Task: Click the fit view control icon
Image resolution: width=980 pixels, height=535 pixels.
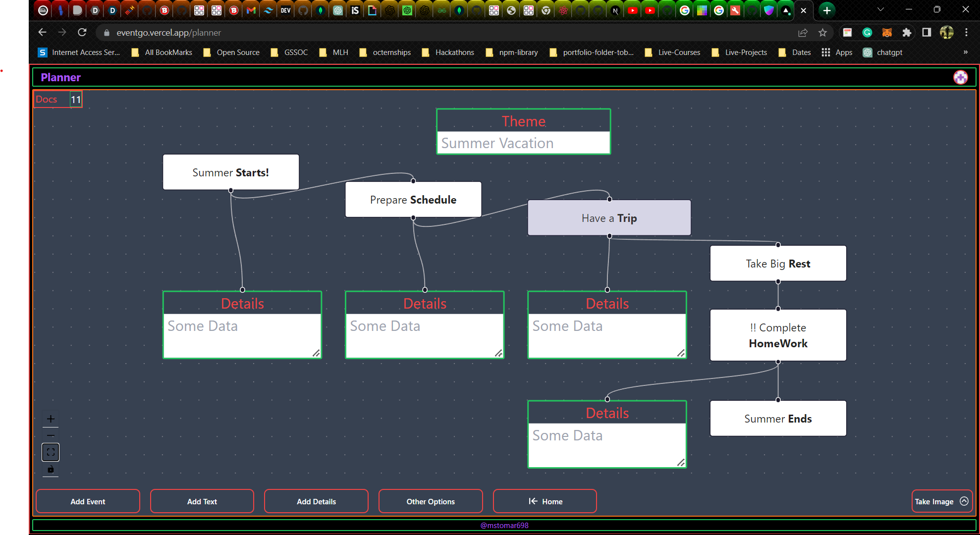Action: click(51, 452)
